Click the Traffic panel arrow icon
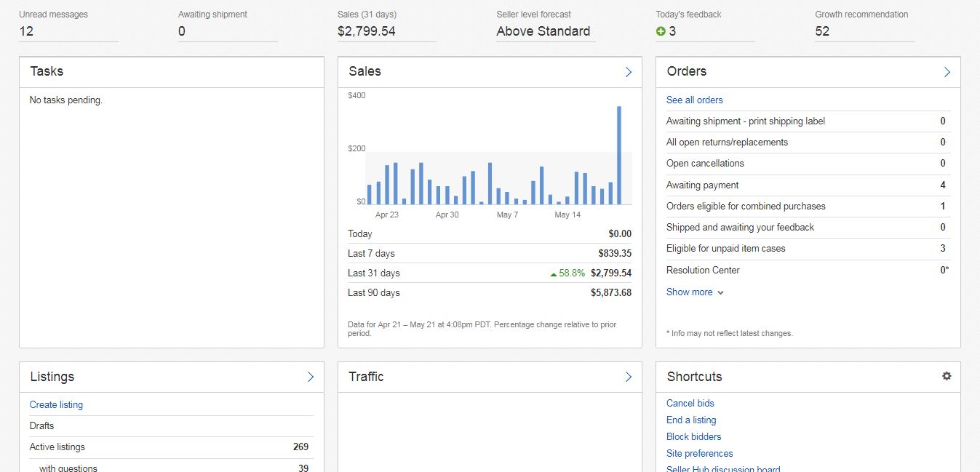Screen dimensions: 980x472 [629, 377]
